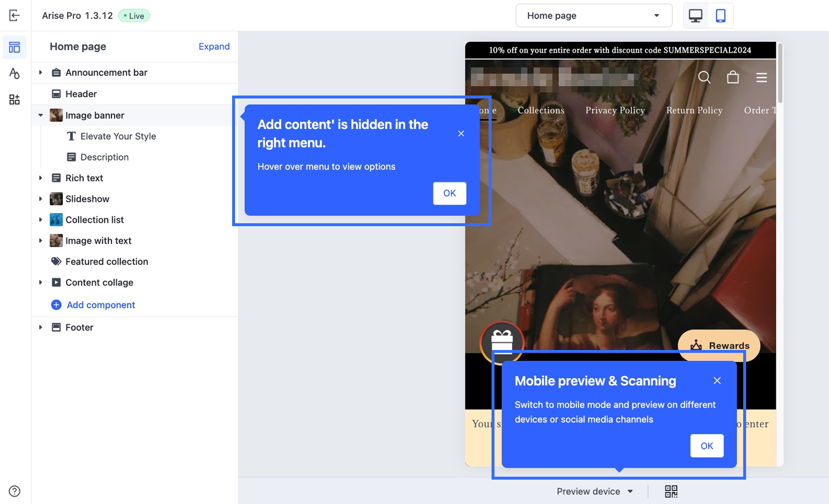
Task: Expand the Announcement bar section
Action: click(x=40, y=73)
